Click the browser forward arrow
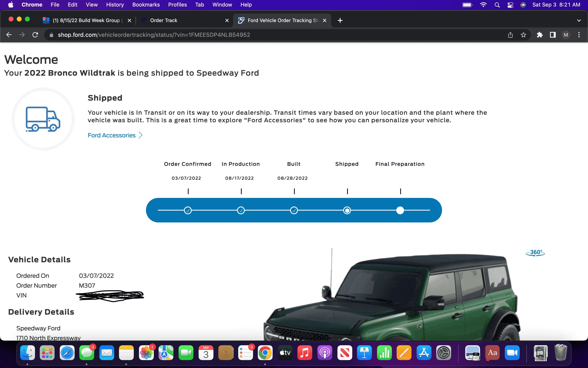 [22, 35]
